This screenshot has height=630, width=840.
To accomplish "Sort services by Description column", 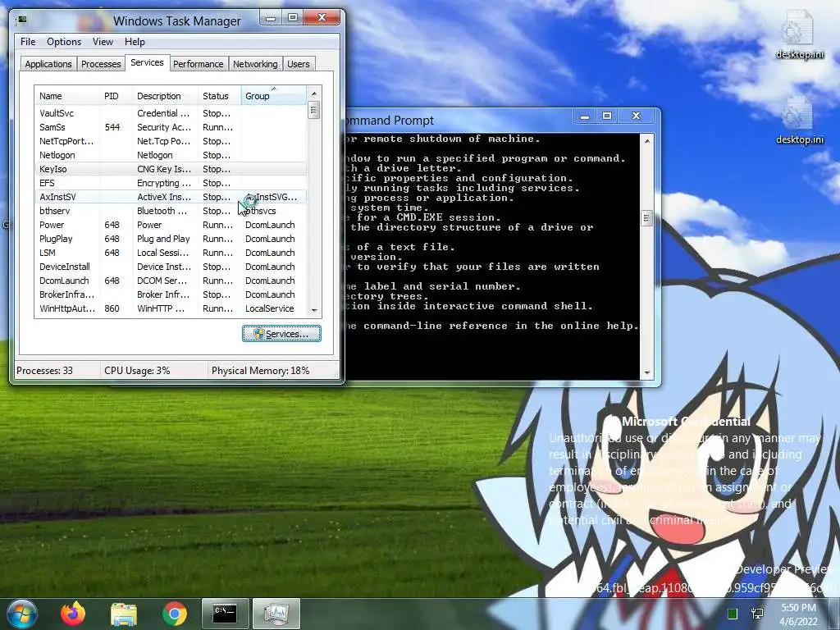I will pyautogui.click(x=165, y=96).
